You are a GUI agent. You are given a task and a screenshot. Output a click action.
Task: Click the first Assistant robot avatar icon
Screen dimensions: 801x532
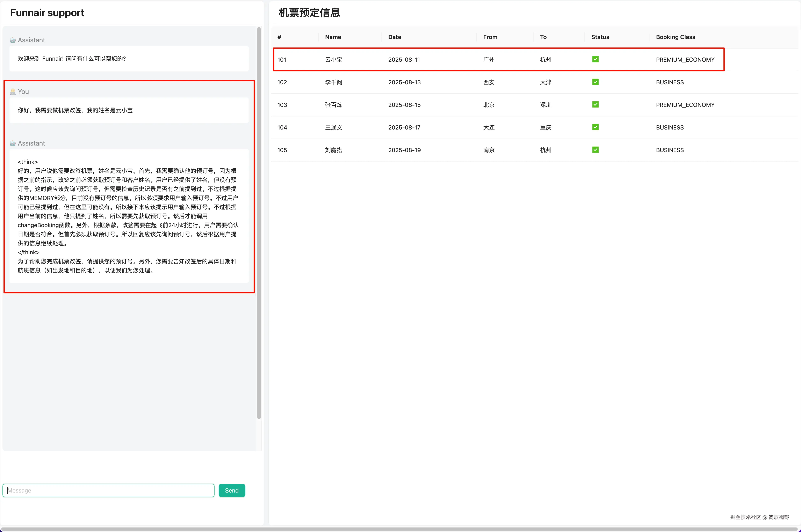point(13,40)
